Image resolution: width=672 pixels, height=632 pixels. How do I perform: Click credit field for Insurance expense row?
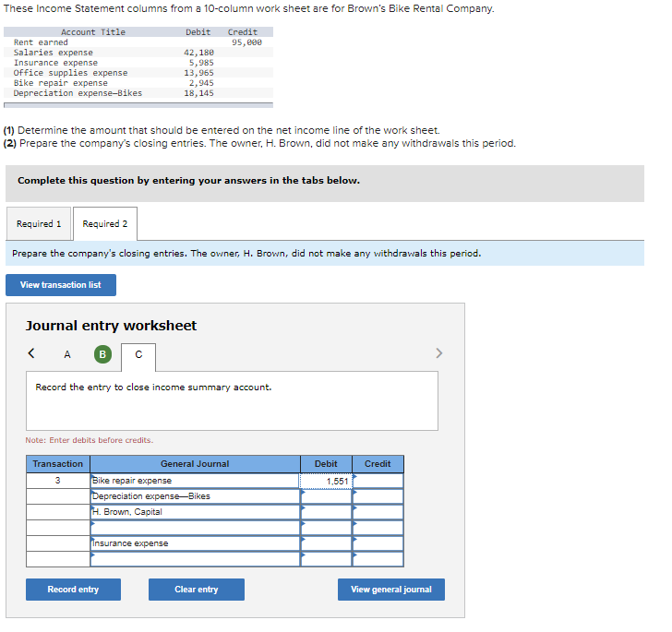(378, 543)
